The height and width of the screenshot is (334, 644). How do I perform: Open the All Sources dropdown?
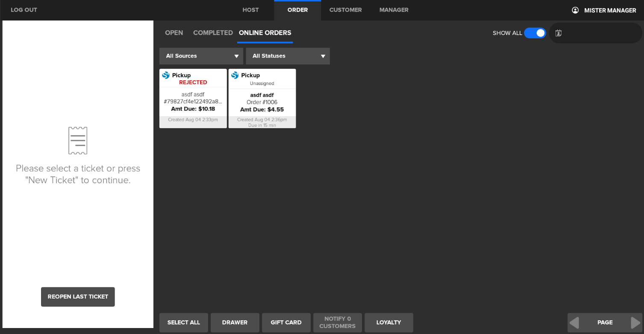(x=201, y=56)
